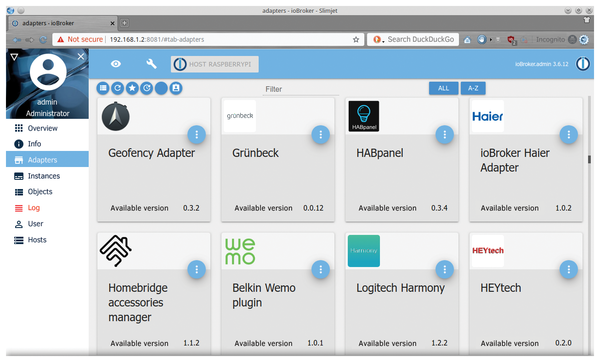Screen dimensions: 600x362
Task: Click the refresh adapters list icon
Action: click(117, 88)
